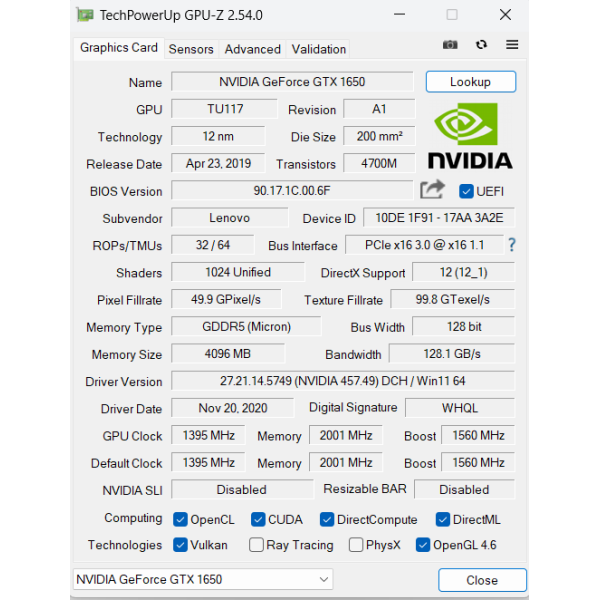
Task: Click the Die Size value 200 mm²
Action: (379, 136)
